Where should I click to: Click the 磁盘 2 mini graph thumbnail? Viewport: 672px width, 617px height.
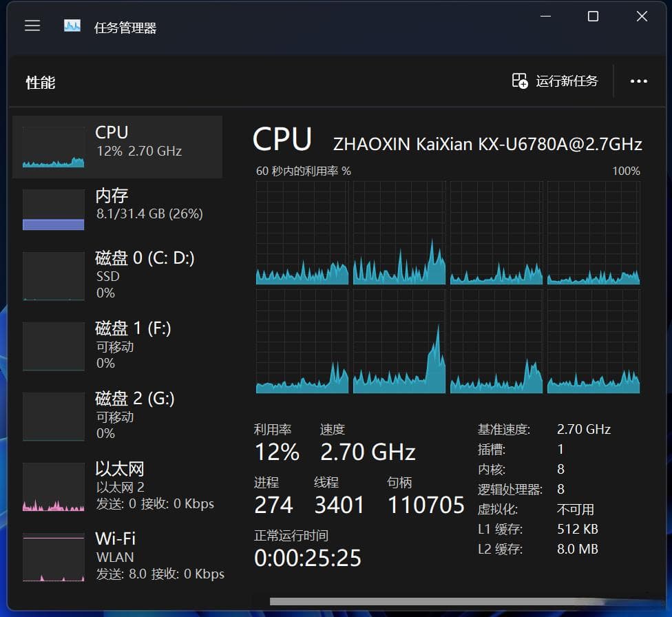coord(54,417)
